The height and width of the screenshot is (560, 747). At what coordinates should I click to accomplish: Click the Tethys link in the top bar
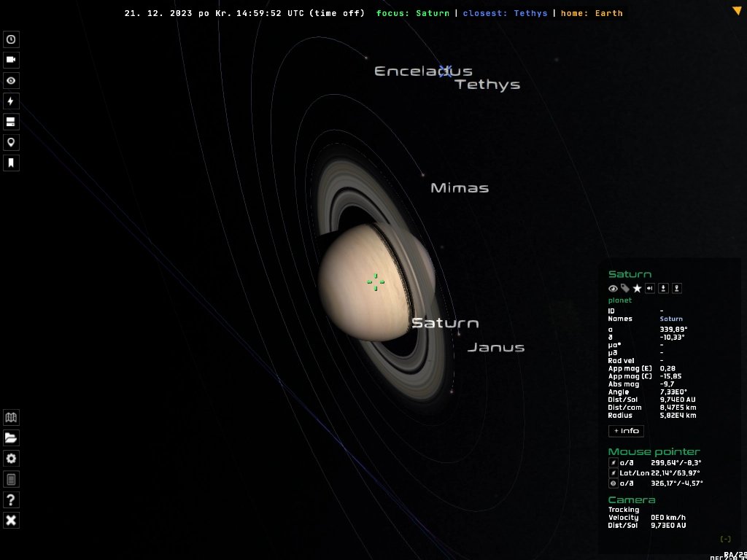tap(529, 12)
